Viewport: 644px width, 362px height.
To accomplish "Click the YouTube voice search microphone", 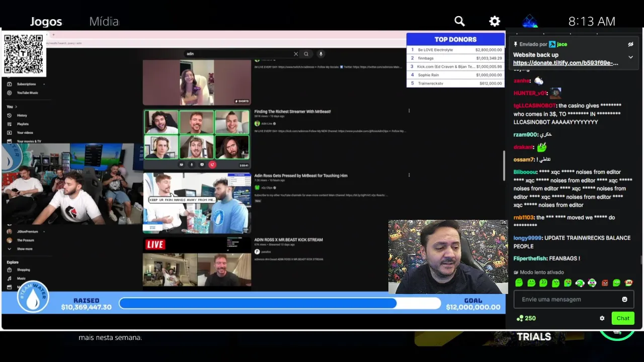I will [x=320, y=54].
